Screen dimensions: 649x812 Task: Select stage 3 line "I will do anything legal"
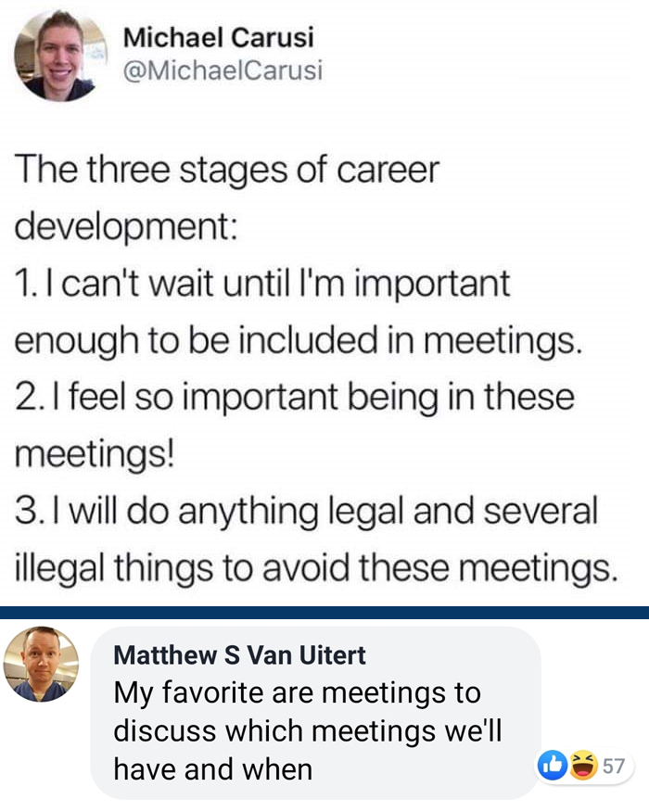coord(306,511)
